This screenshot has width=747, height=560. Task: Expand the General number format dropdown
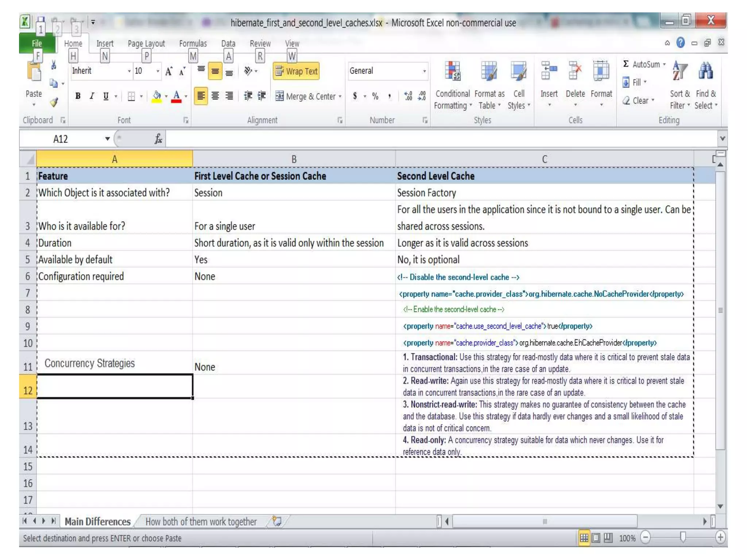[x=424, y=71]
